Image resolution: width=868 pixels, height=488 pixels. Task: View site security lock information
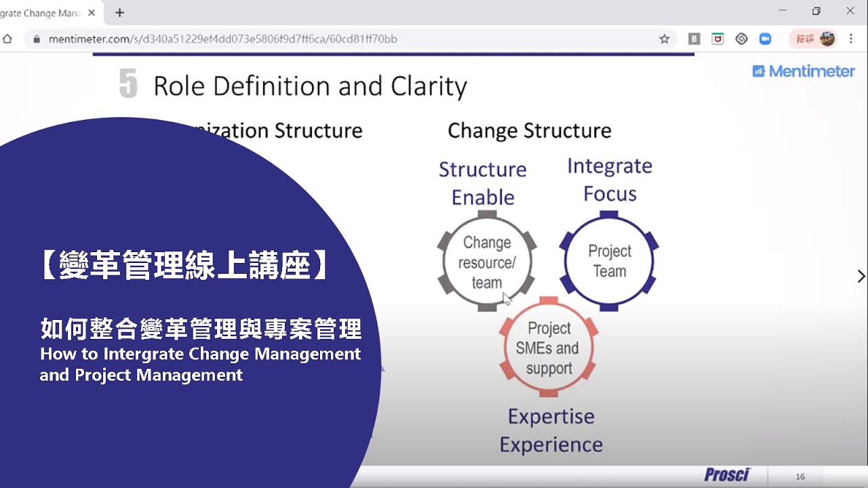tap(37, 39)
